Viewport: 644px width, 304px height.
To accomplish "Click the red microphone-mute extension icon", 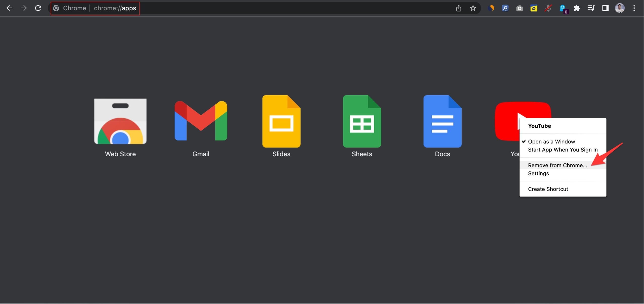I will tap(548, 8).
